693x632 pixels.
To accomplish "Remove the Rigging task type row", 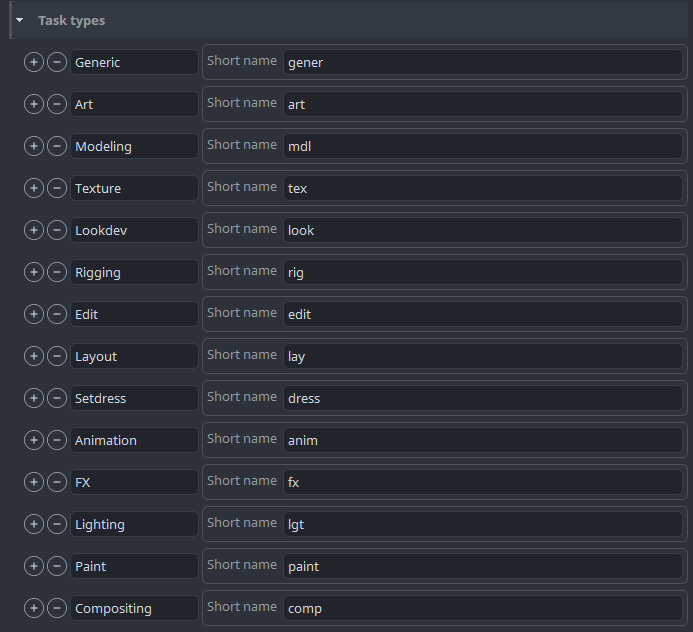I will (x=57, y=272).
